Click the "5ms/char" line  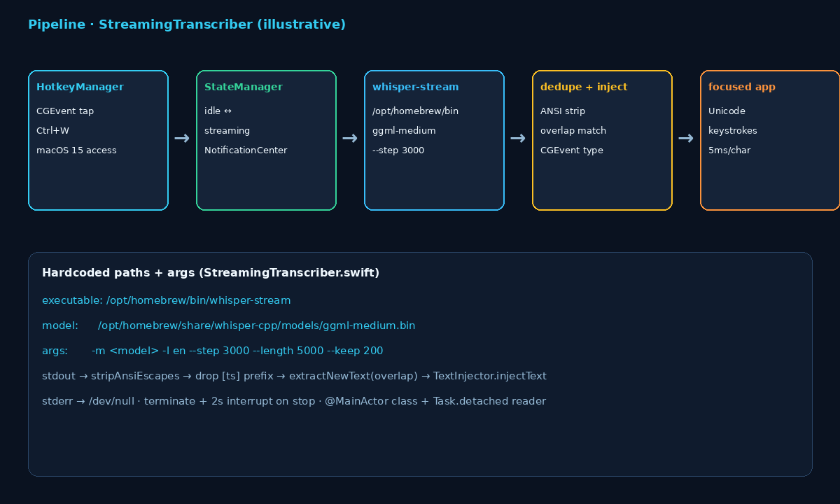pos(729,150)
